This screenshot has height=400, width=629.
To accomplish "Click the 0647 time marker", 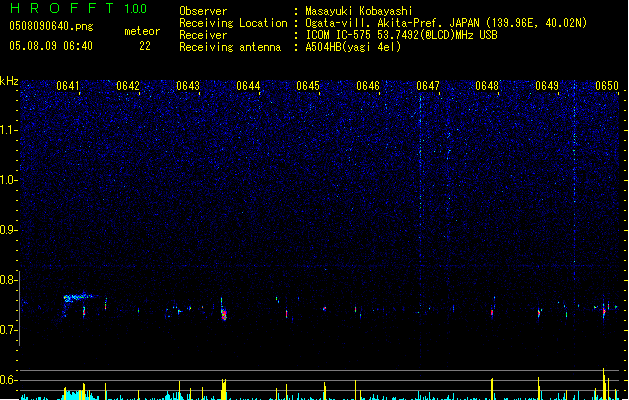I will (x=428, y=86).
